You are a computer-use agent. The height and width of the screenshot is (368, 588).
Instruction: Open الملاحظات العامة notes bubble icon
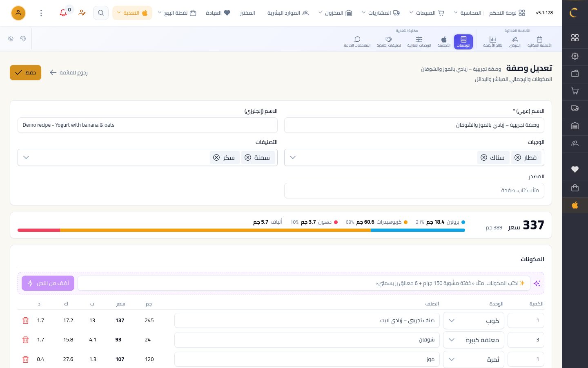coord(357,42)
